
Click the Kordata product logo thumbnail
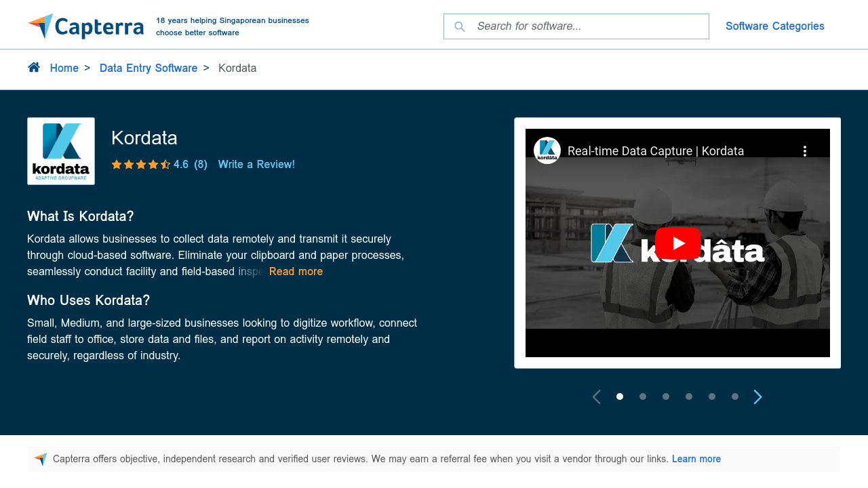point(61,151)
